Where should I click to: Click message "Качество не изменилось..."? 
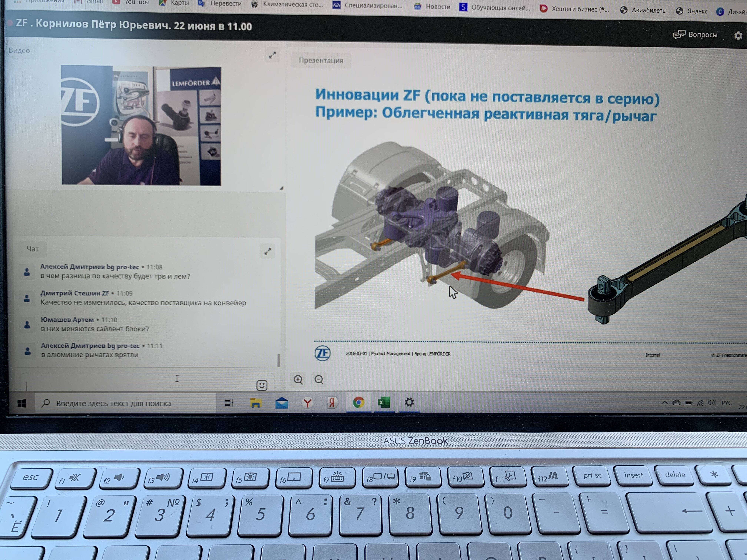(143, 303)
